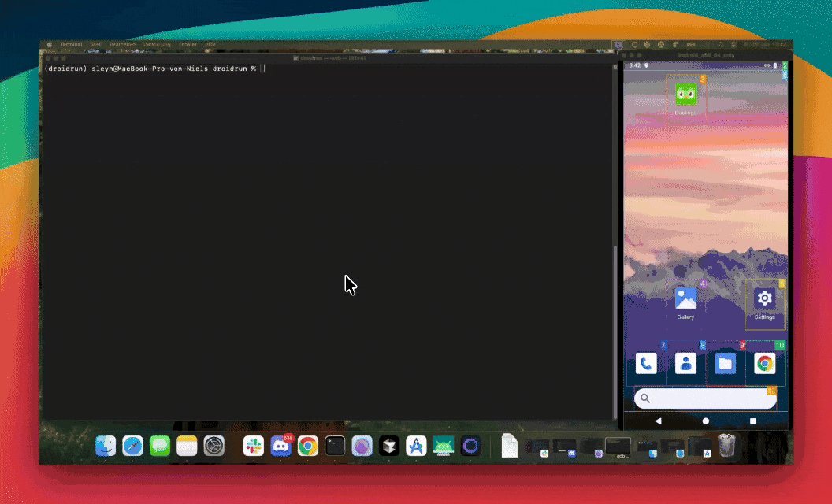Viewport: 832px width, 504px height.
Task: Open Android Studio from the dock
Action: tap(443, 446)
